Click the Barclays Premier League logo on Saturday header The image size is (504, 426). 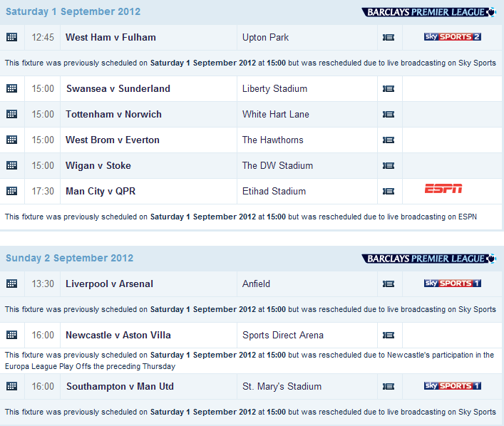tap(428, 12)
